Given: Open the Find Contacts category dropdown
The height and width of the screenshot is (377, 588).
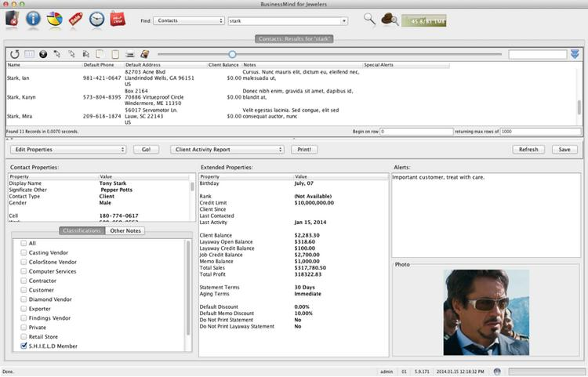Looking at the screenshot, I should click(x=189, y=20).
